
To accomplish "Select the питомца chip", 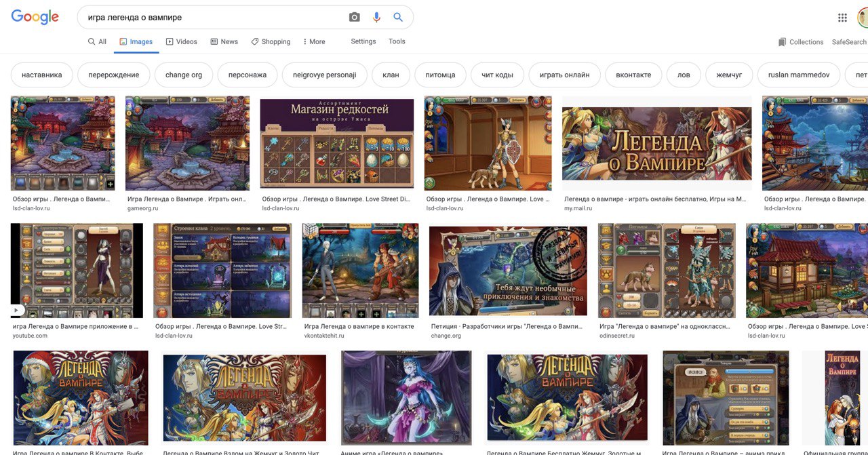I will [440, 75].
